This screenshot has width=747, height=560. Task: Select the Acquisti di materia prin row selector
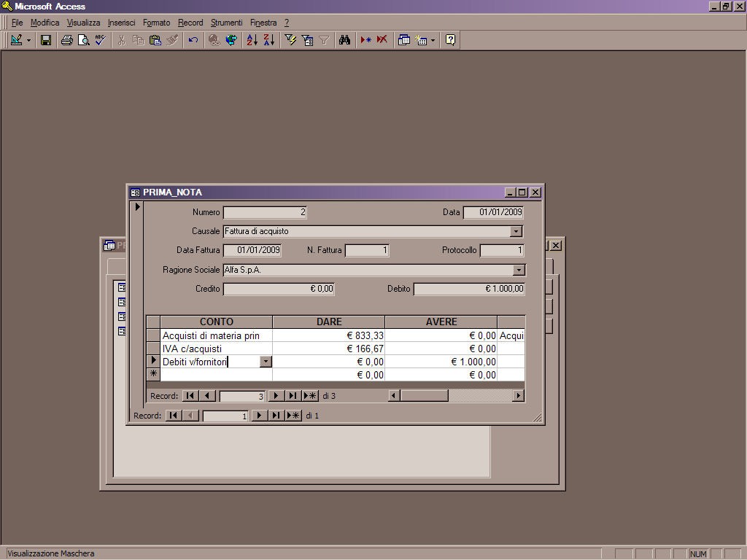(x=153, y=335)
